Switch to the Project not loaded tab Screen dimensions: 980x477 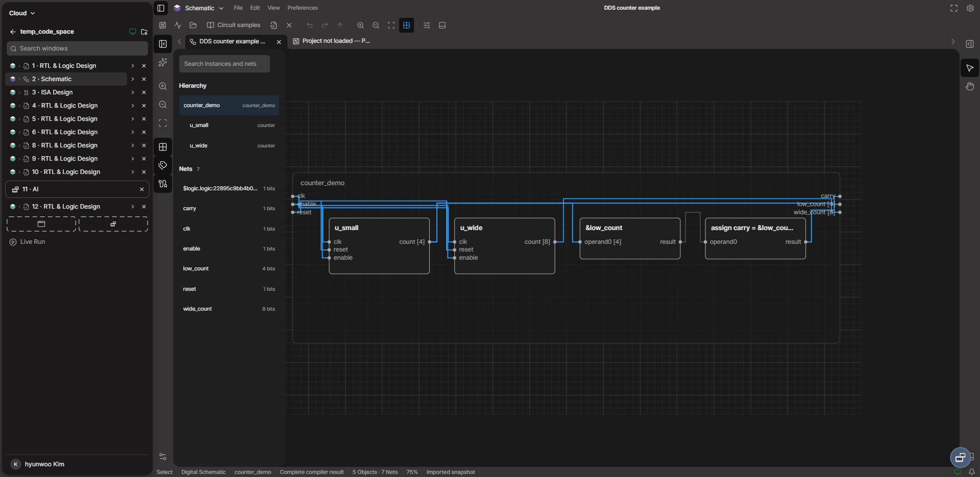coord(332,41)
